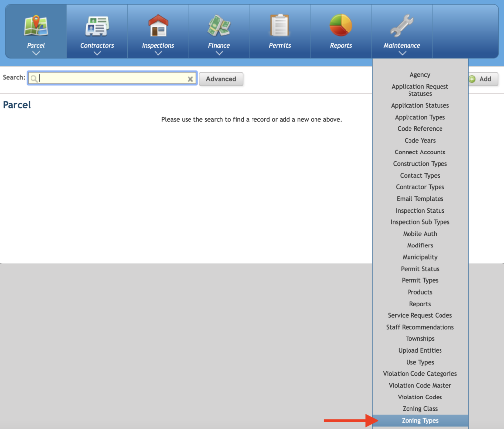Click the Reports pie chart icon

pyautogui.click(x=341, y=26)
